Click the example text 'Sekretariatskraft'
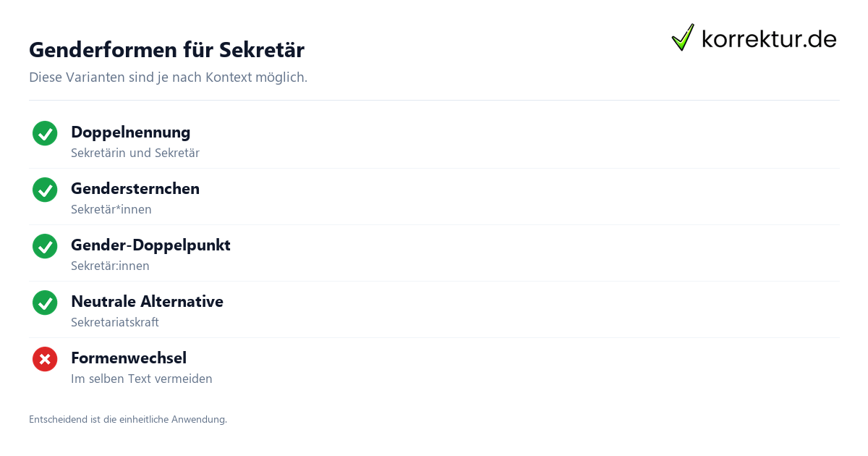 pyautogui.click(x=115, y=322)
